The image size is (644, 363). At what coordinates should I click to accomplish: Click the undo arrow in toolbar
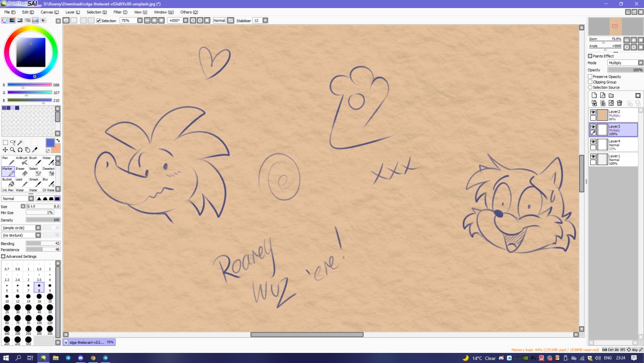click(x=66, y=21)
